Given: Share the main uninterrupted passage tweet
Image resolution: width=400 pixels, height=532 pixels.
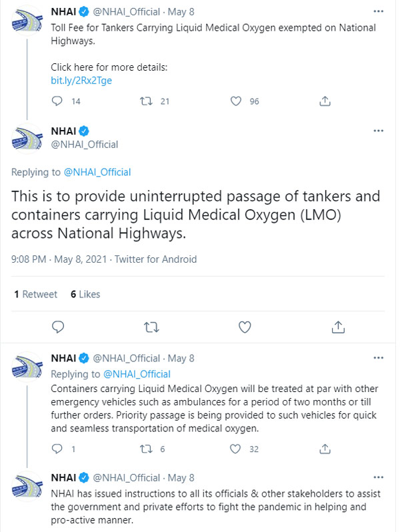Looking at the screenshot, I should click(338, 327).
